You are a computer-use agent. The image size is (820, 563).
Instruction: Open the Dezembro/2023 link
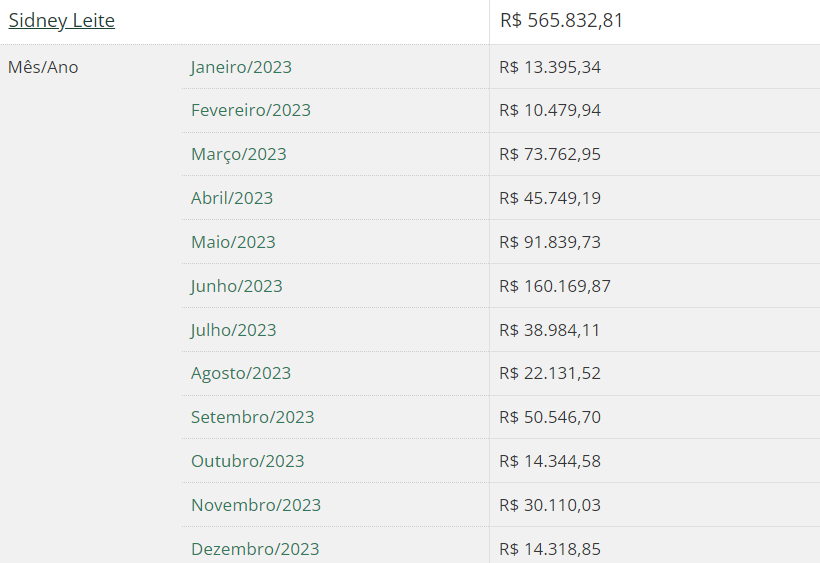[255, 549]
